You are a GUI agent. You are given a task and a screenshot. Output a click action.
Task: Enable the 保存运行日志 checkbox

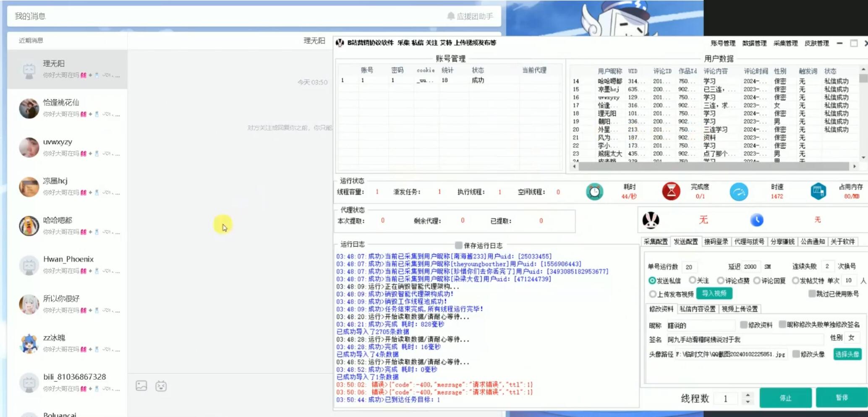(x=459, y=245)
